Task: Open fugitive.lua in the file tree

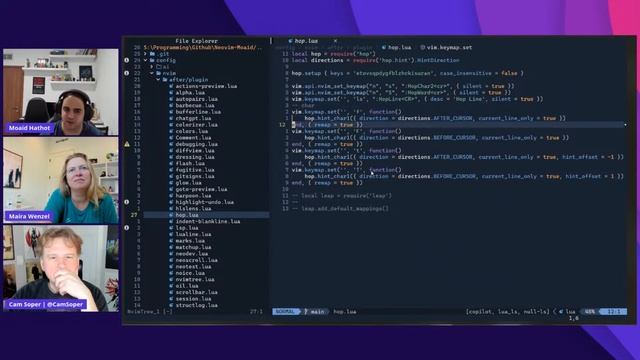Action: [195, 170]
